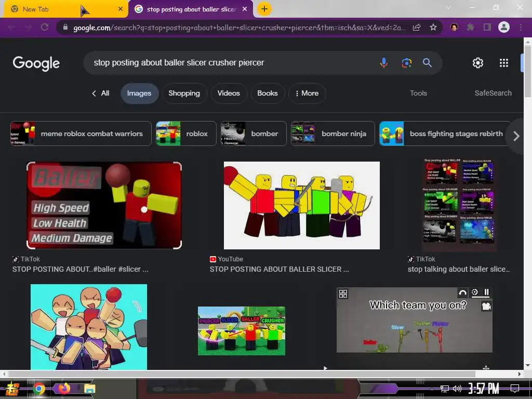Open the notification center icon
532x399 pixels.
pyautogui.click(x=515, y=389)
